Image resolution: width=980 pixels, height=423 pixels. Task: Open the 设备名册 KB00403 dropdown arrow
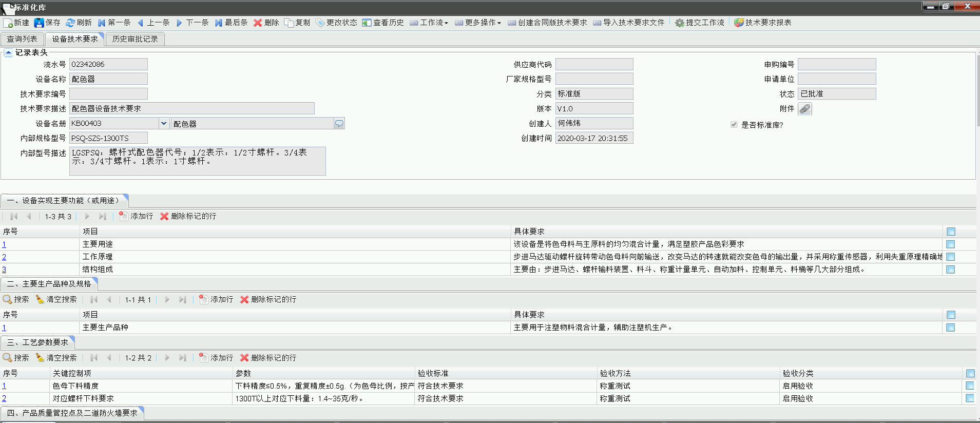pos(163,123)
